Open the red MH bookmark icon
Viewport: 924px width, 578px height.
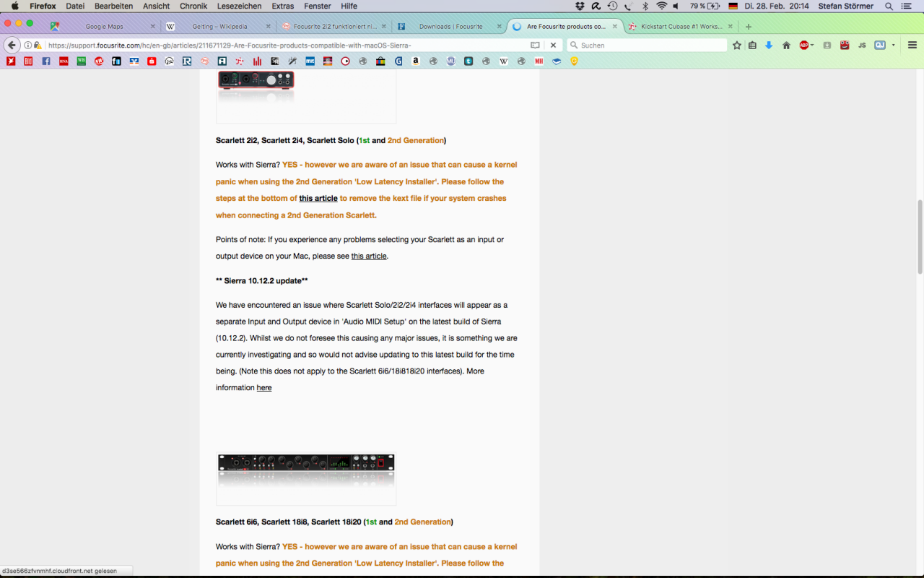[x=539, y=61]
